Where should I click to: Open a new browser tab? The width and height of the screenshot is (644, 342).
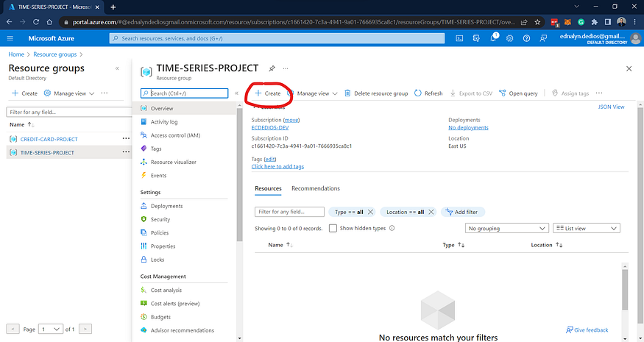tap(113, 7)
